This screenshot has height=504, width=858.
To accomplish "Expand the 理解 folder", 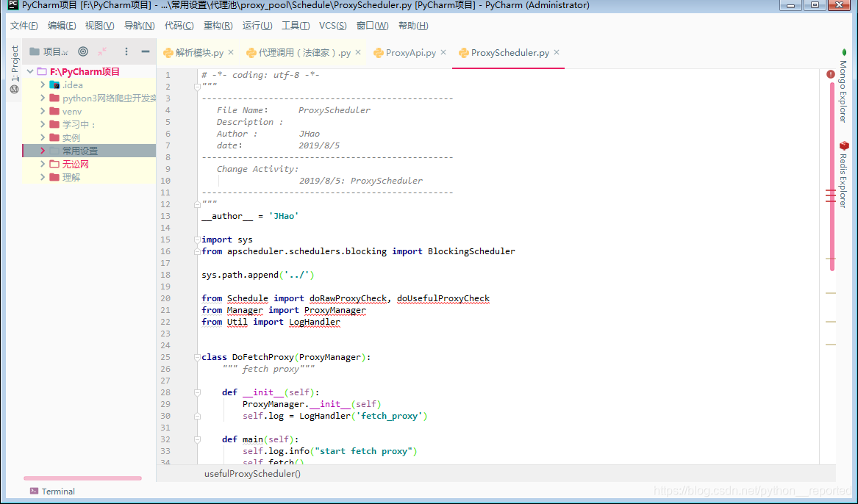I will coord(43,176).
